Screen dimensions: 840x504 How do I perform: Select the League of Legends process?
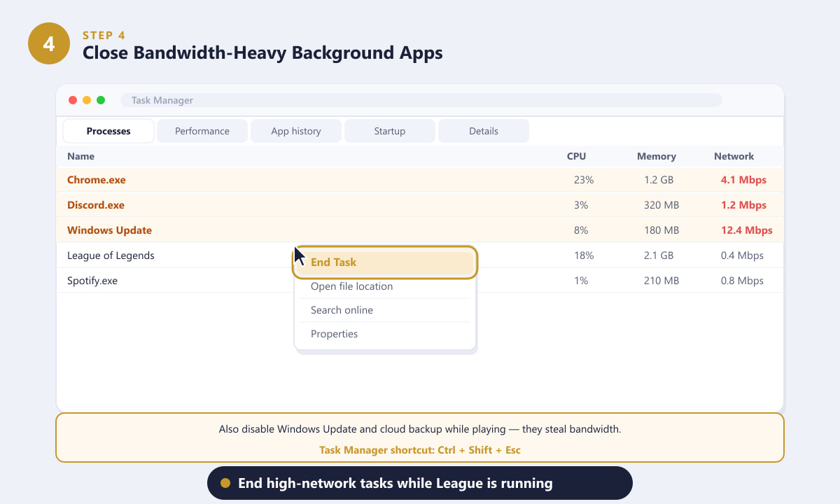click(x=420, y=255)
